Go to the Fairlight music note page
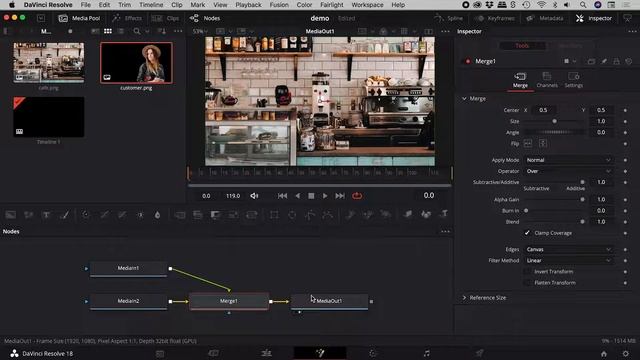Image resolution: width=640 pixels, height=360 pixels. pos(426,353)
